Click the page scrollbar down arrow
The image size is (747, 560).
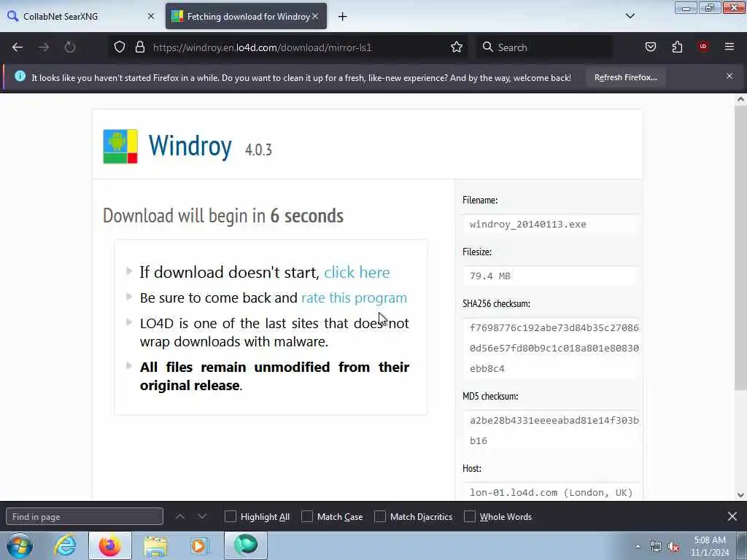pos(740,495)
